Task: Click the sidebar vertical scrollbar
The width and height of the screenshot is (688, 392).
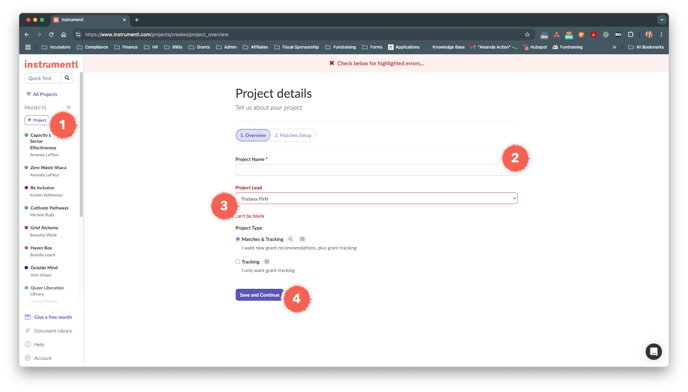Action: (81, 145)
